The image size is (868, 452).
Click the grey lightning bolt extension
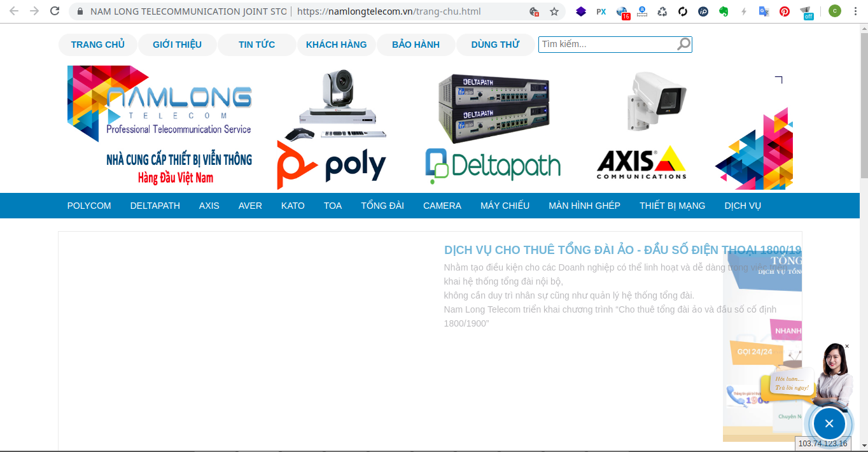pos(744,11)
